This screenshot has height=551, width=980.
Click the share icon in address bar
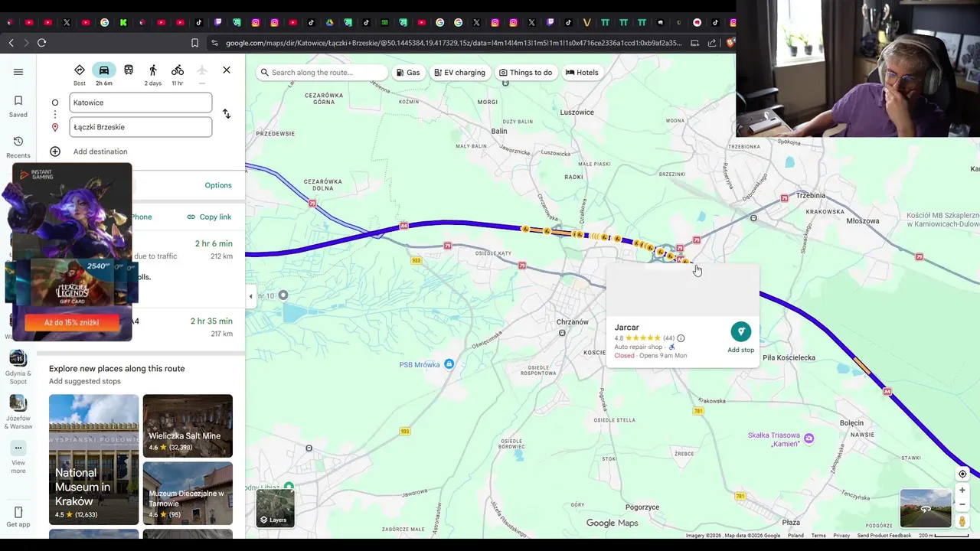click(713, 43)
